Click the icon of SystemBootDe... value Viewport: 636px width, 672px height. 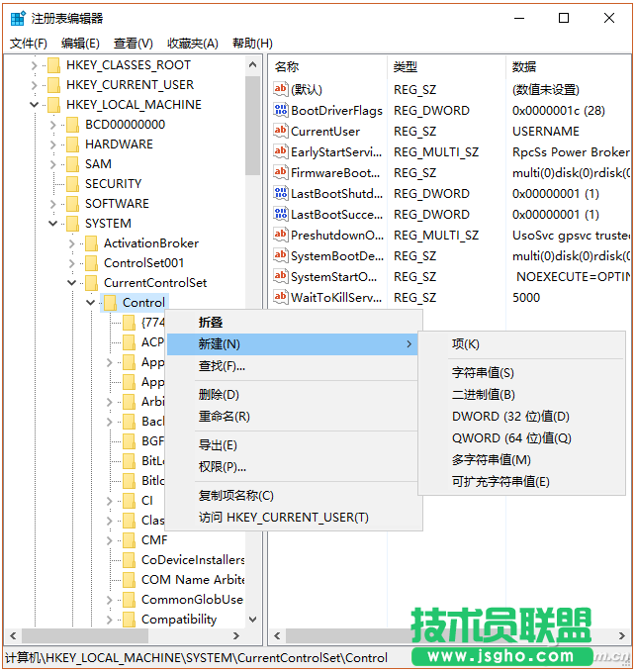tap(281, 255)
